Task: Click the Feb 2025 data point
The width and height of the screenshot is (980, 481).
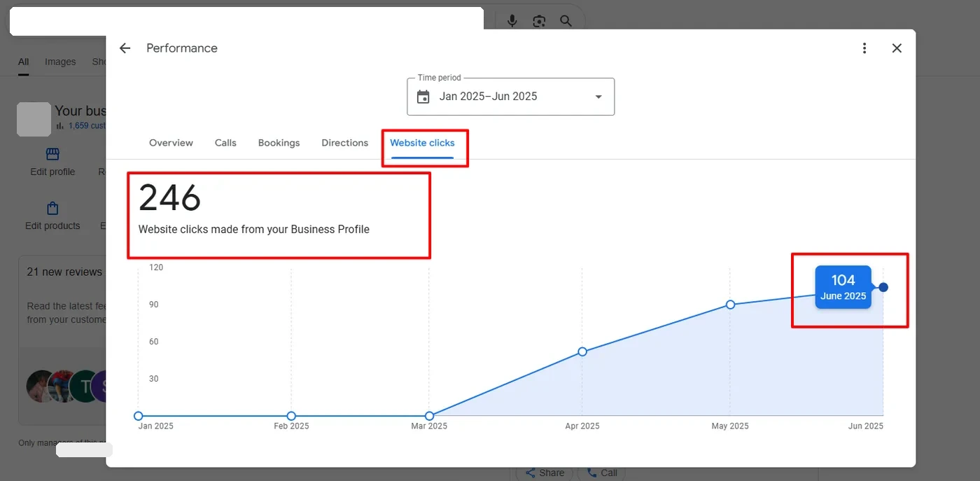Action: click(x=291, y=416)
